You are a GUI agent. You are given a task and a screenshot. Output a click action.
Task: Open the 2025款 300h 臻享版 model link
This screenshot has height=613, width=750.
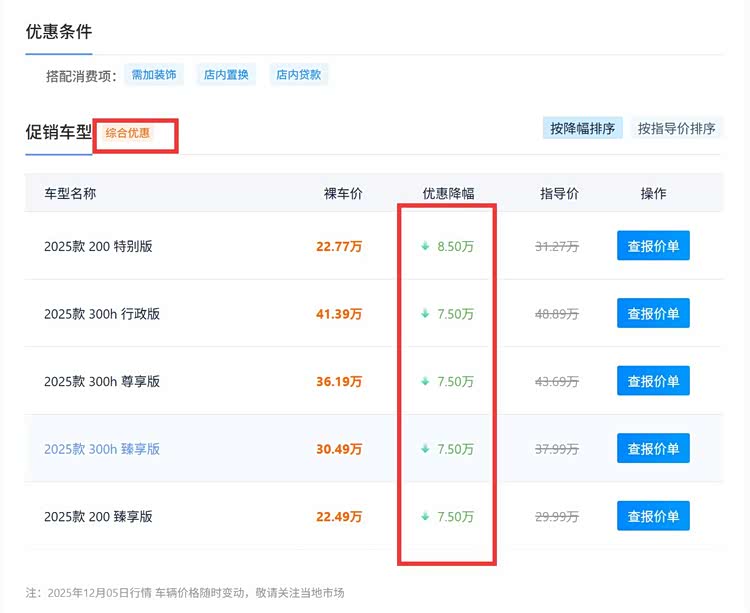click(x=102, y=449)
